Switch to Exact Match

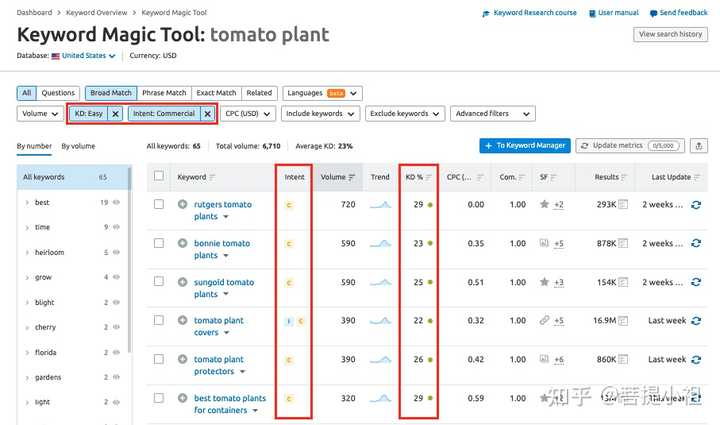tap(216, 93)
